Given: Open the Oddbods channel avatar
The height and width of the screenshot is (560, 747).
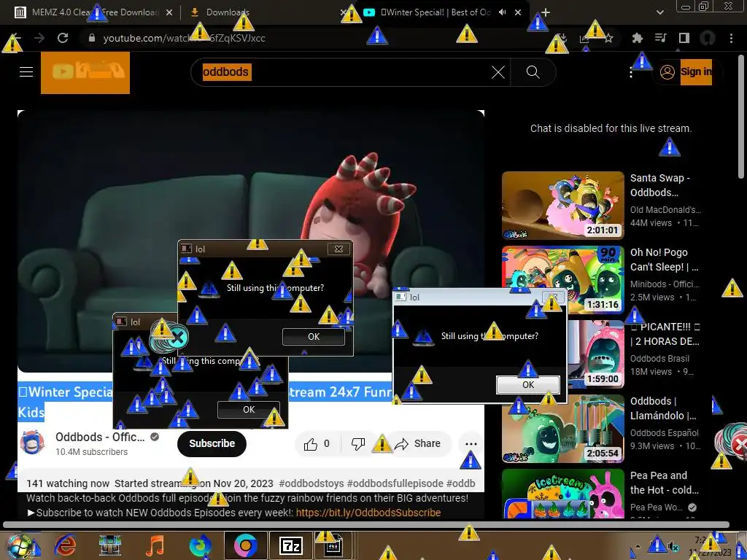Looking at the screenshot, I should click(x=32, y=443).
